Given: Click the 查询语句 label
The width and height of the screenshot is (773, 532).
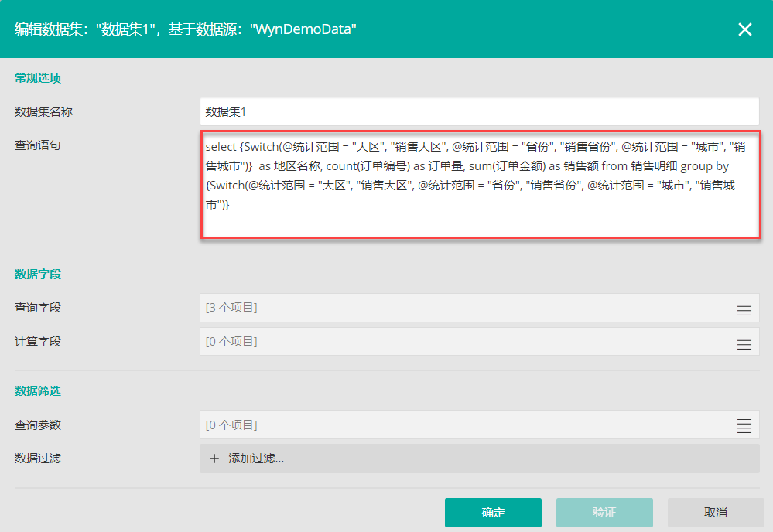Looking at the screenshot, I should [x=37, y=145].
